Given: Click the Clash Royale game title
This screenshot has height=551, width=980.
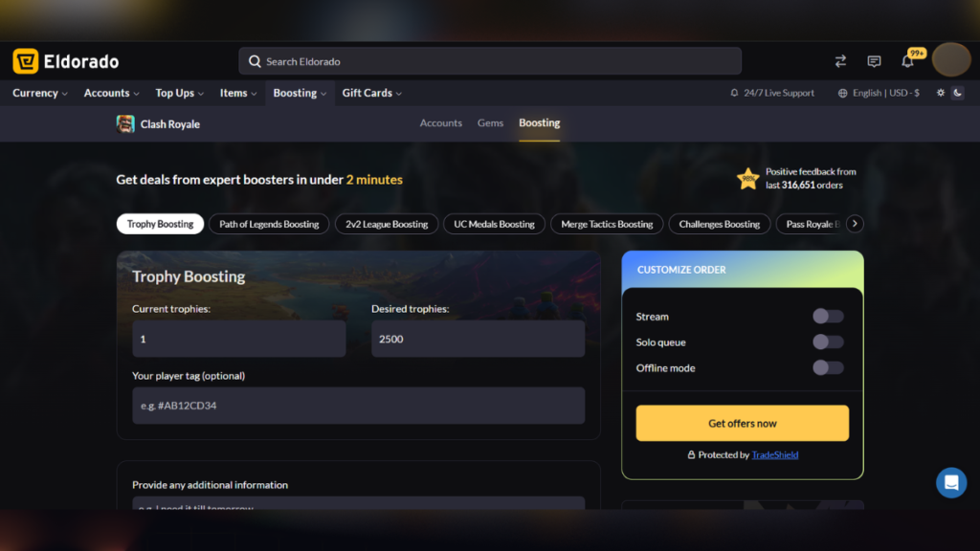Looking at the screenshot, I should pyautogui.click(x=170, y=124).
